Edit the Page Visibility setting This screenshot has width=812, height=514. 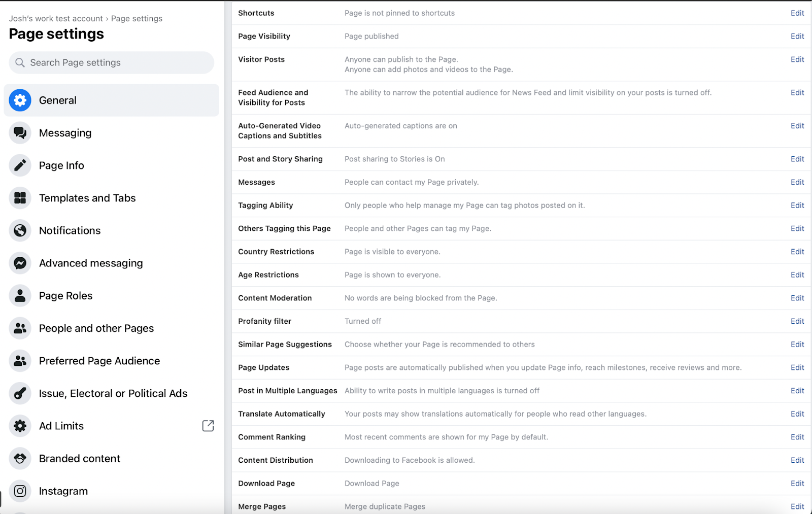(x=797, y=36)
